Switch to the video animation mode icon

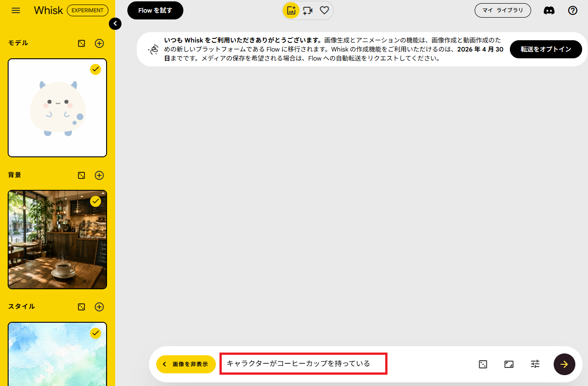point(308,10)
